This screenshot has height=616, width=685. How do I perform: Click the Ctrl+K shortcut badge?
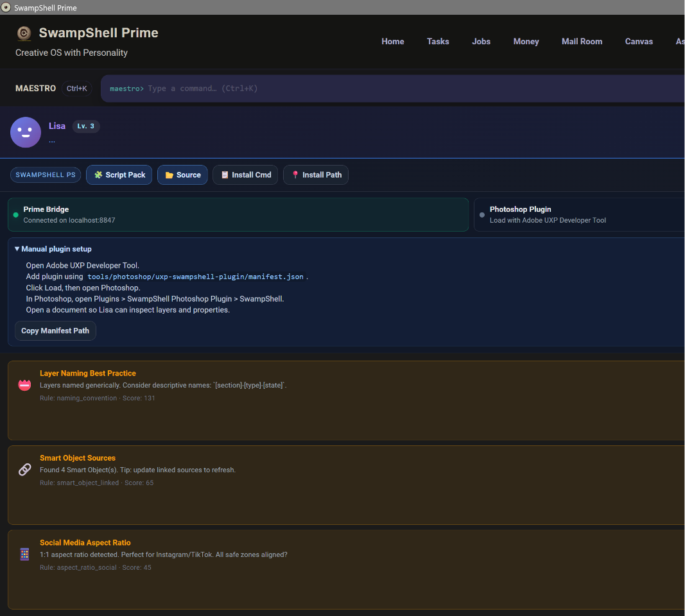[77, 89]
